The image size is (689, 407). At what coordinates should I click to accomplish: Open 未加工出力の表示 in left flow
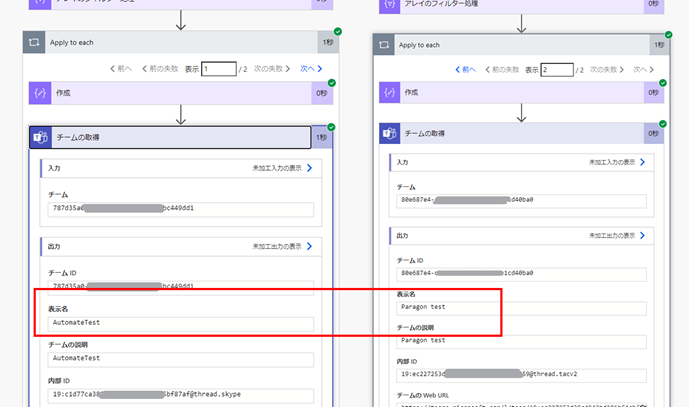coord(282,246)
